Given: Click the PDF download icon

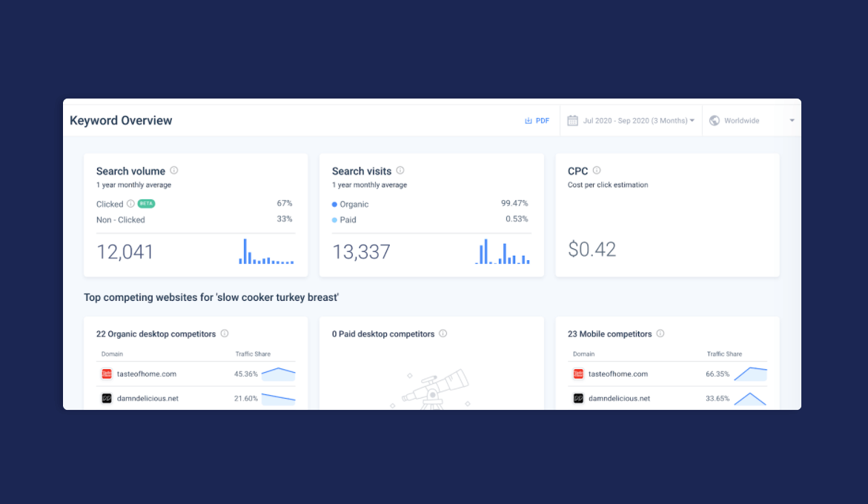Looking at the screenshot, I should click(x=529, y=120).
